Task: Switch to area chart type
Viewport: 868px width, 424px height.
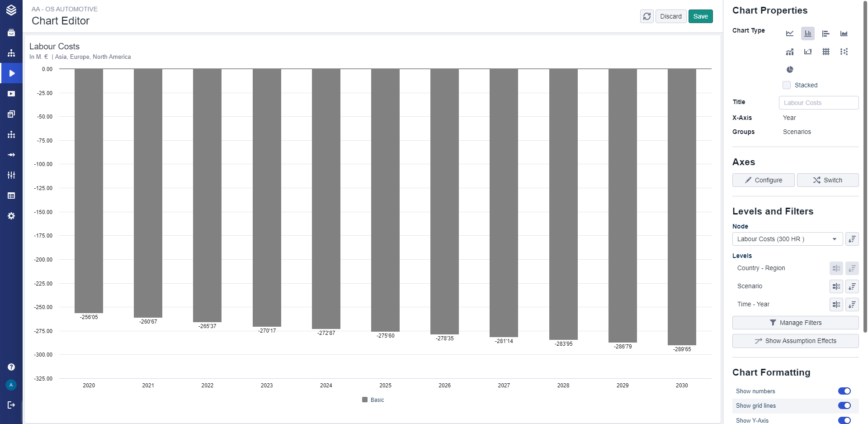Action: coord(844,33)
